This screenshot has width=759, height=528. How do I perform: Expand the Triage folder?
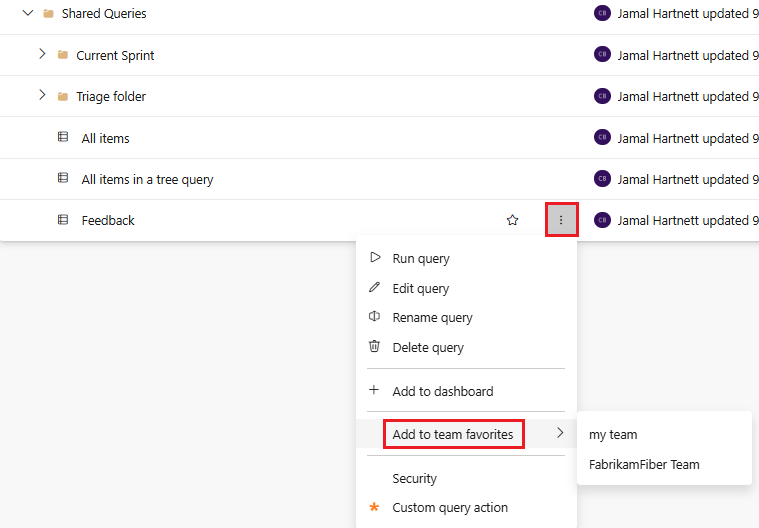pyautogui.click(x=42, y=96)
